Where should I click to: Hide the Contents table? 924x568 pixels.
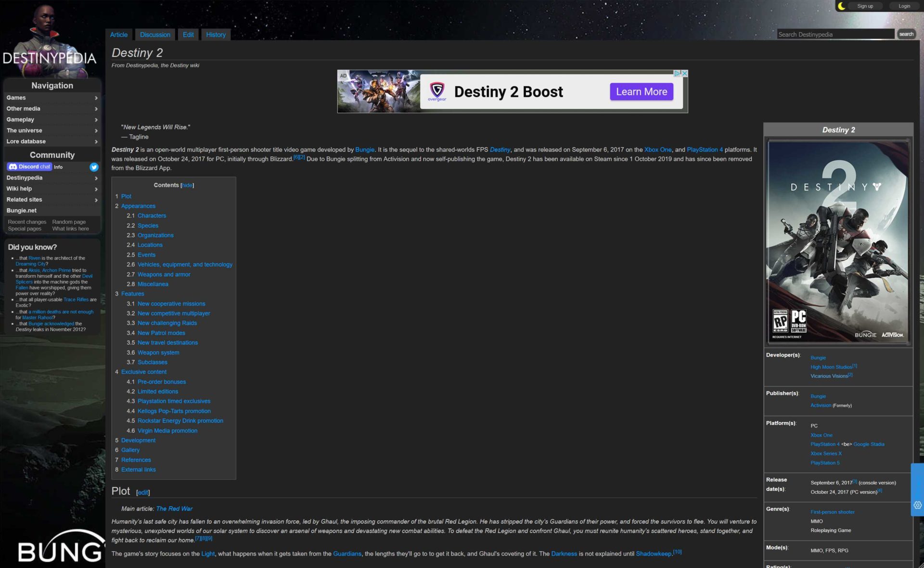pyautogui.click(x=187, y=185)
